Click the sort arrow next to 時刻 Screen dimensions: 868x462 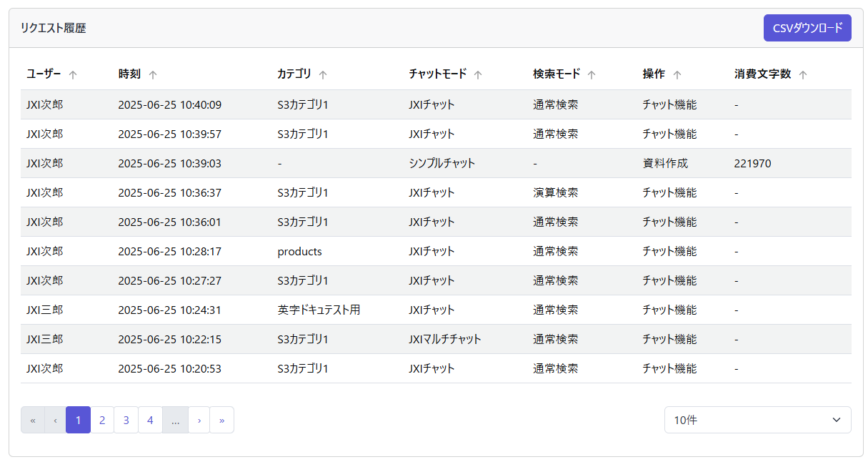(153, 74)
